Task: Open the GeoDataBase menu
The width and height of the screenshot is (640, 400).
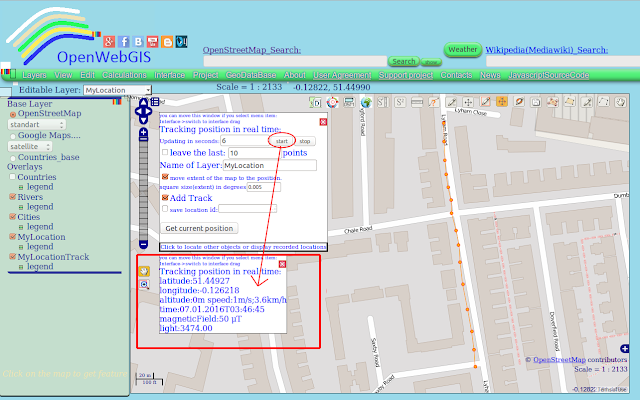Action: 251,75
